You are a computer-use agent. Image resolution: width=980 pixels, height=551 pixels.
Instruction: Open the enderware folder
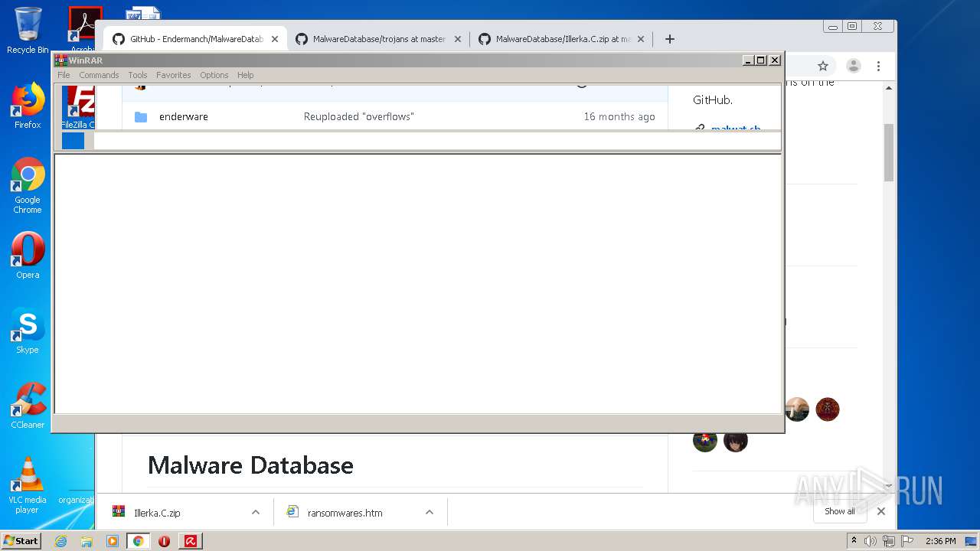184,116
